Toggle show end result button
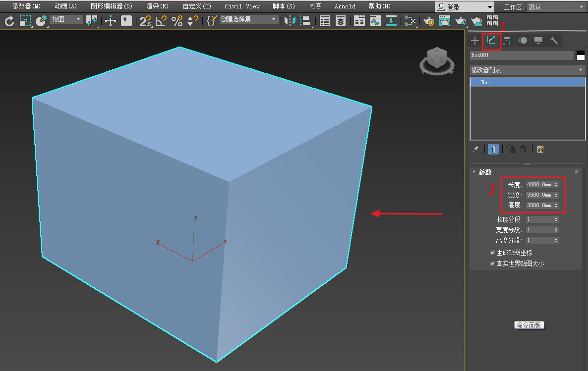 [493, 149]
